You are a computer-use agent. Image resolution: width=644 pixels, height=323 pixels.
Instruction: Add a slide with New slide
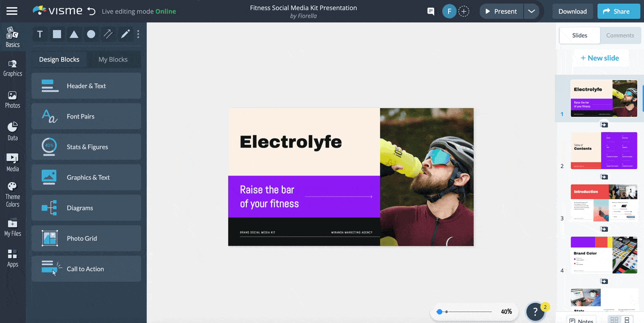(x=599, y=58)
